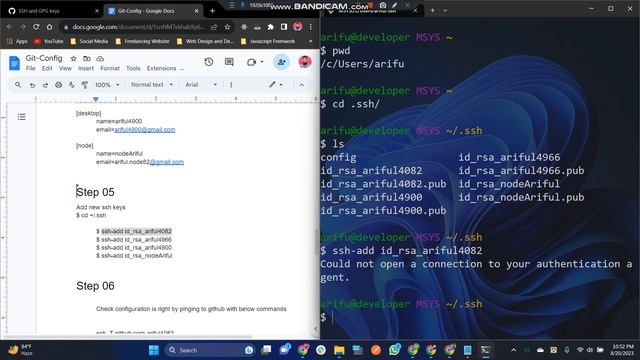Open the View menu in Docs

tap(65, 69)
